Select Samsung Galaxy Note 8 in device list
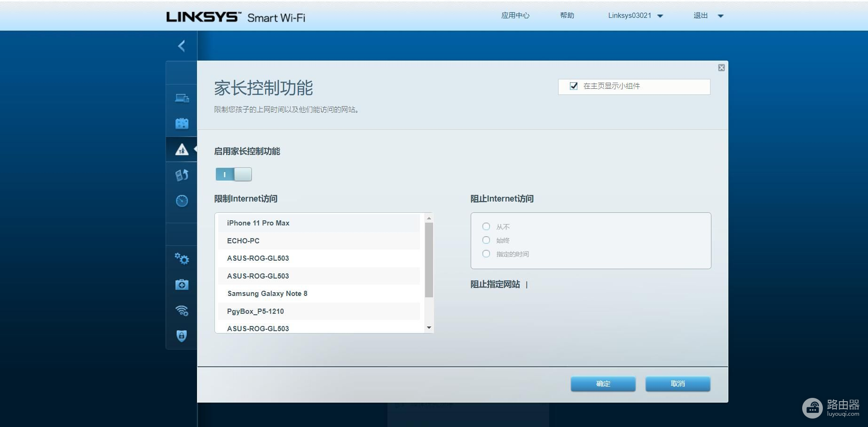 point(267,294)
